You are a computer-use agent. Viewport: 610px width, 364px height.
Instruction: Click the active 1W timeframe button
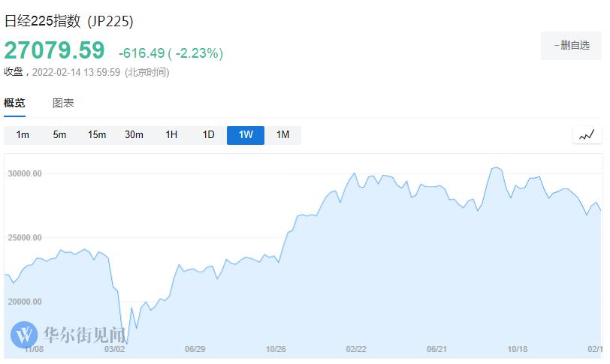point(246,135)
